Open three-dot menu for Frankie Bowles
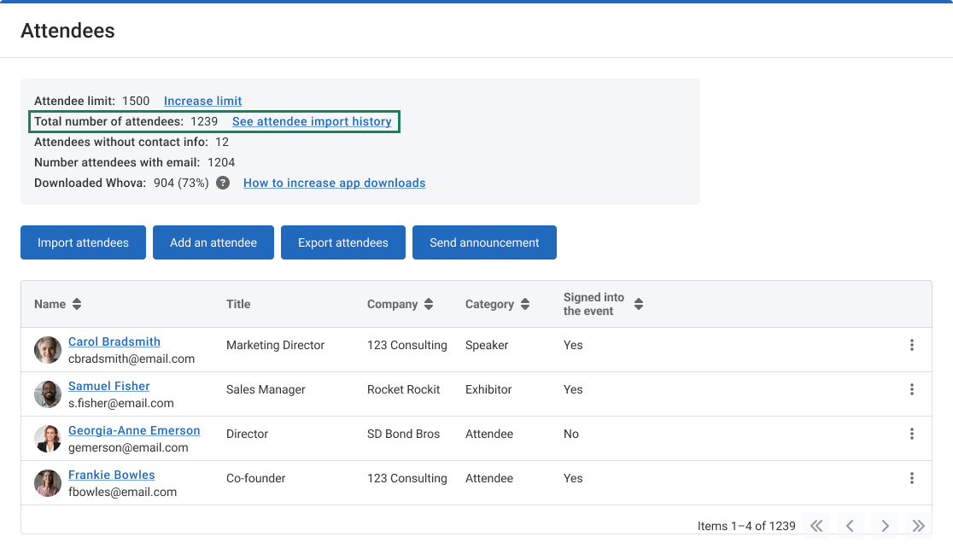Image resolution: width=953 pixels, height=560 pixels. click(x=911, y=478)
